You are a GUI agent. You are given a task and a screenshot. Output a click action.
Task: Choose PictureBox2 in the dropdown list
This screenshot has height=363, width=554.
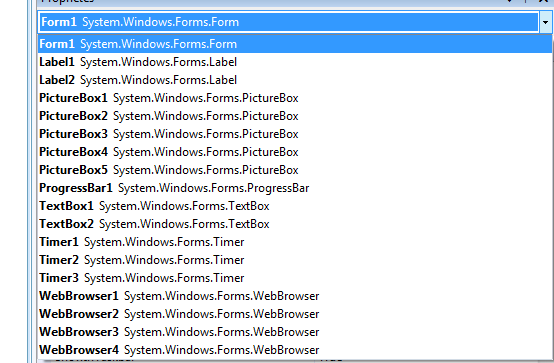tap(295, 116)
